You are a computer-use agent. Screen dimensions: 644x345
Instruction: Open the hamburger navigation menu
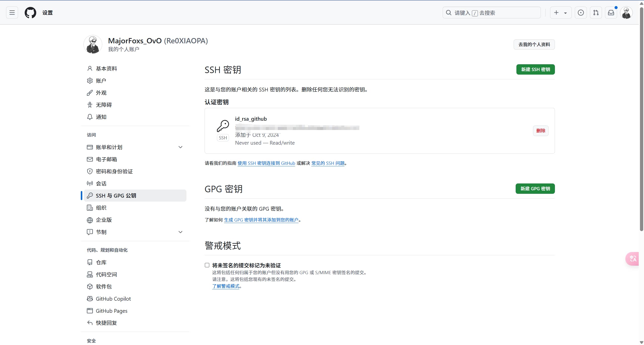12,13
